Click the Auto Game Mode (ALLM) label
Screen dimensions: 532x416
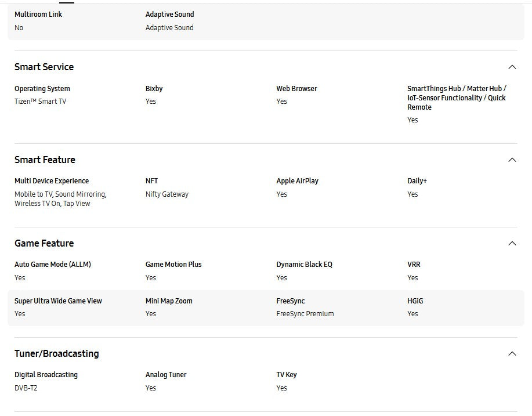(x=52, y=265)
